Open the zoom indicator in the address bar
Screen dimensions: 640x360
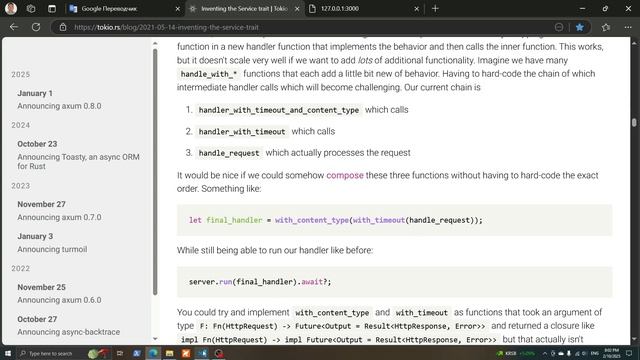pyautogui.click(x=559, y=27)
